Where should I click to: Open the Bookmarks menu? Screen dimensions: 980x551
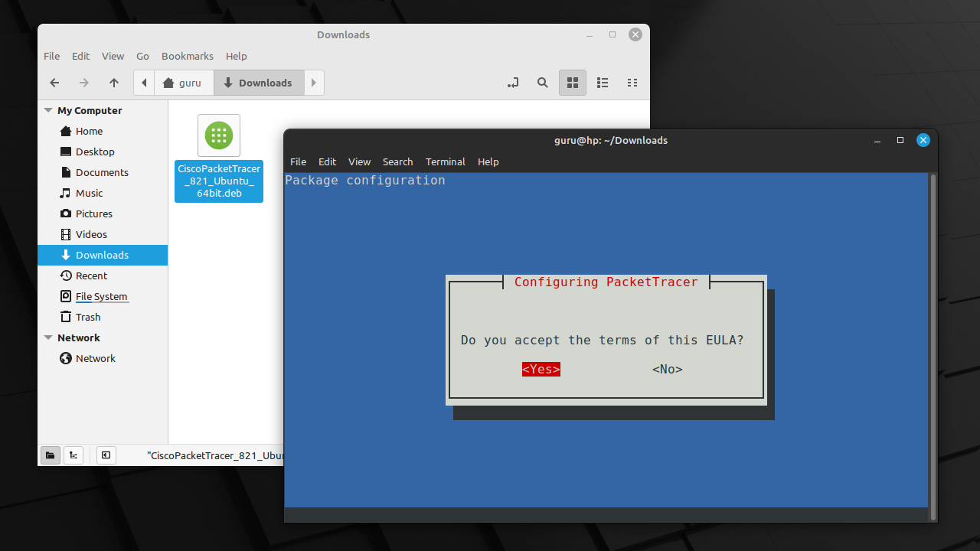(x=188, y=56)
